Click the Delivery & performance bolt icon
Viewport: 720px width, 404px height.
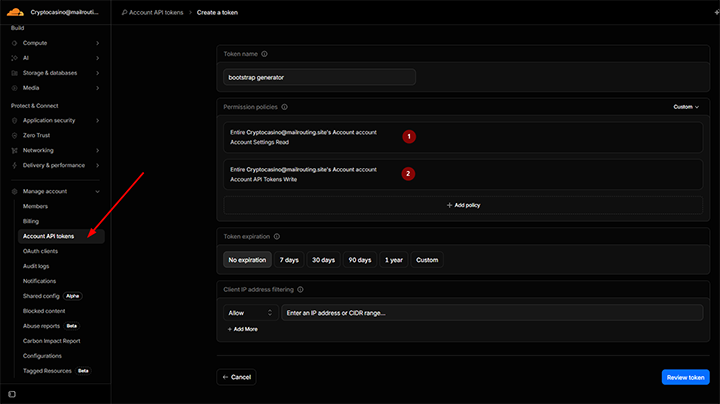(x=14, y=165)
